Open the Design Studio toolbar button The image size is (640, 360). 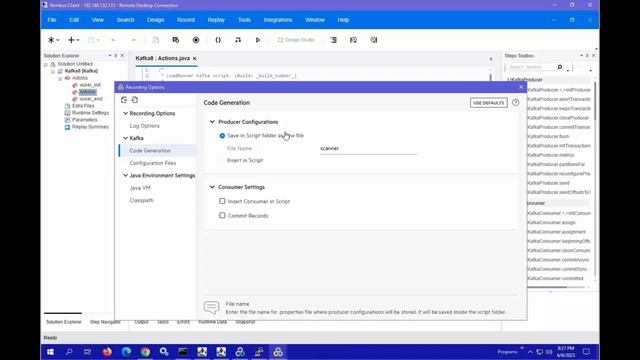(296, 40)
